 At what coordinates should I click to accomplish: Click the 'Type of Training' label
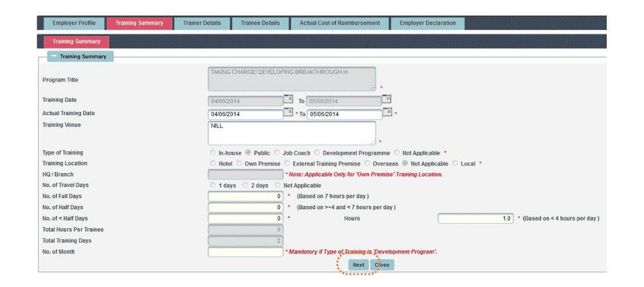(63, 152)
